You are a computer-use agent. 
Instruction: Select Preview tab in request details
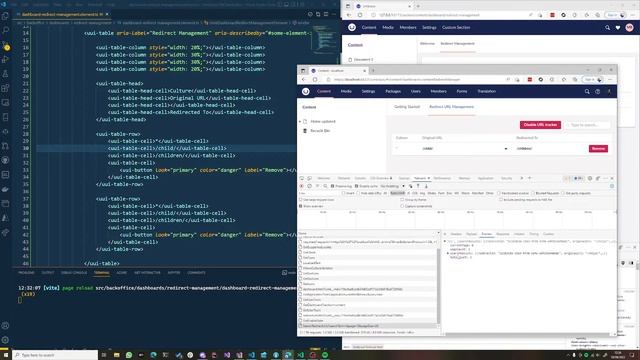pyautogui.click(x=487, y=234)
